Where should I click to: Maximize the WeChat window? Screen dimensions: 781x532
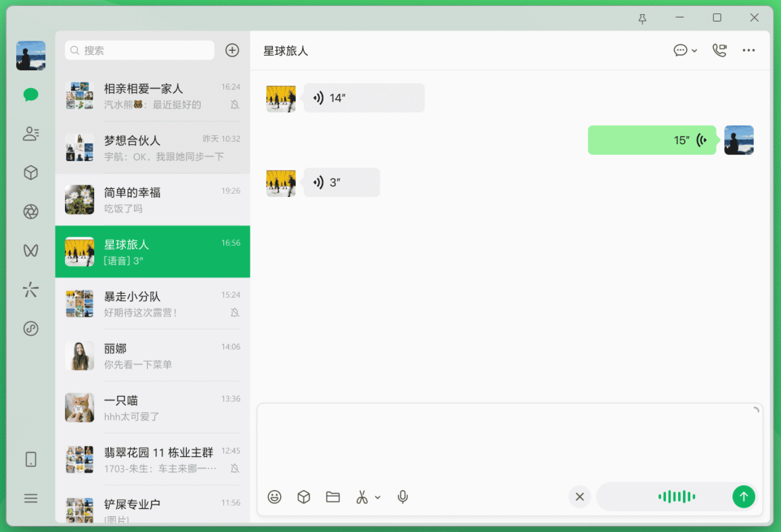717,18
